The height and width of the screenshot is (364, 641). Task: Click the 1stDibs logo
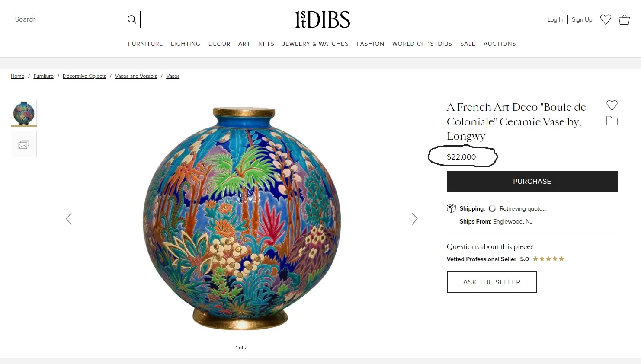pyautogui.click(x=322, y=19)
